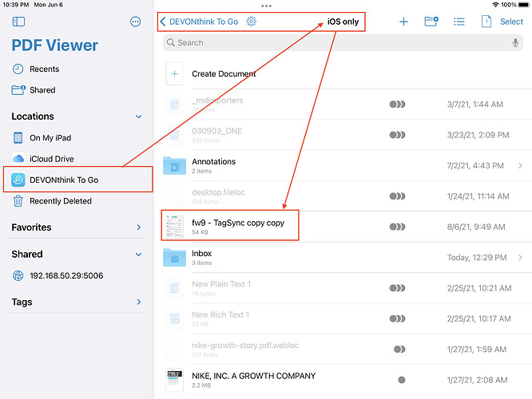
Task: Tap the Inbox folder icon
Action: (x=174, y=257)
